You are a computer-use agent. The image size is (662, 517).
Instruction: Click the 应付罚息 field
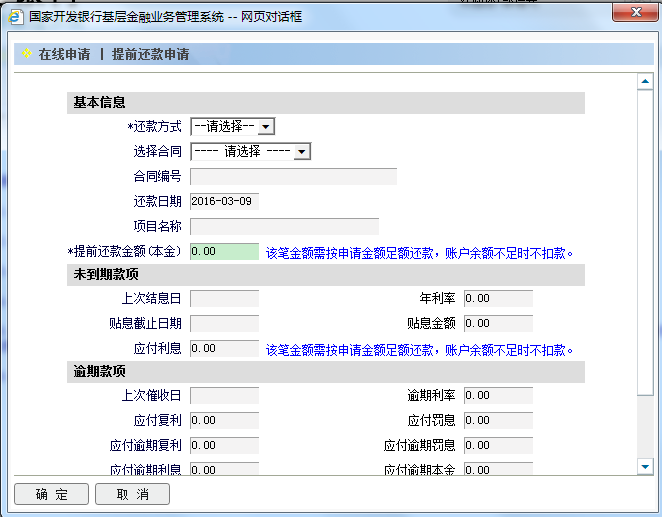tap(497, 420)
